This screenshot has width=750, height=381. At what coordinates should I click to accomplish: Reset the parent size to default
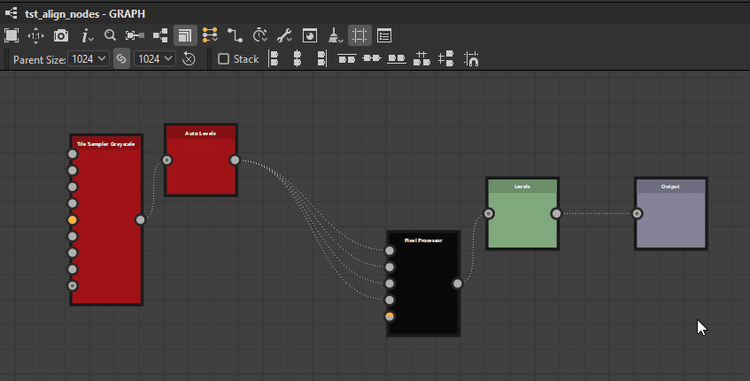189,59
